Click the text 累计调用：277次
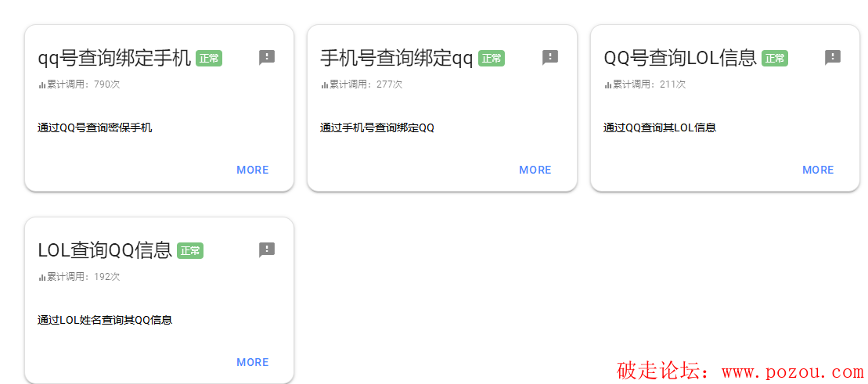The height and width of the screenshot is (384, 868). 366,84
